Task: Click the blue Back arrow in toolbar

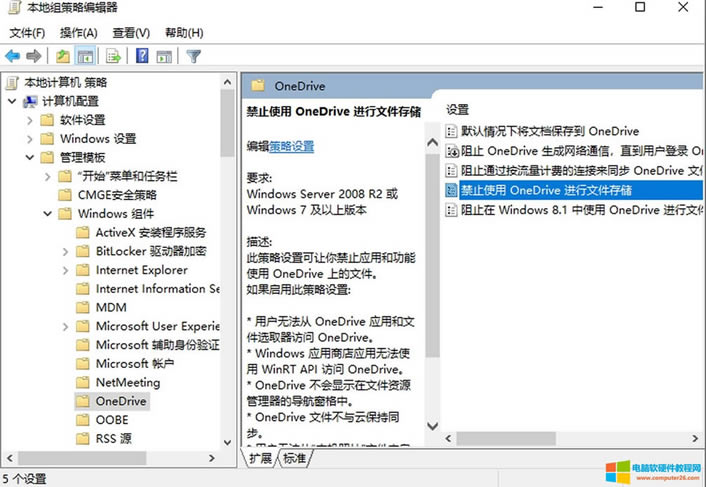Action: [x=12, y=56]
